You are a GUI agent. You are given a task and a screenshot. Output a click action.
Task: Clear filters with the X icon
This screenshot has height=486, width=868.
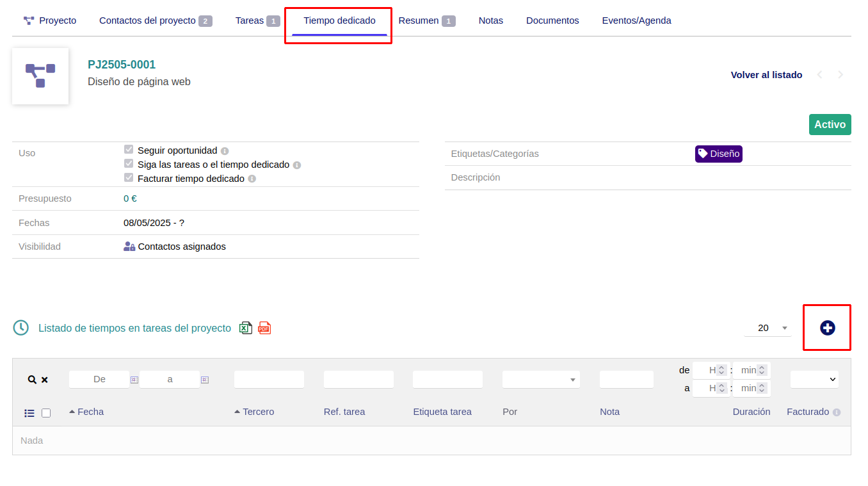click(x=45, y=380)
